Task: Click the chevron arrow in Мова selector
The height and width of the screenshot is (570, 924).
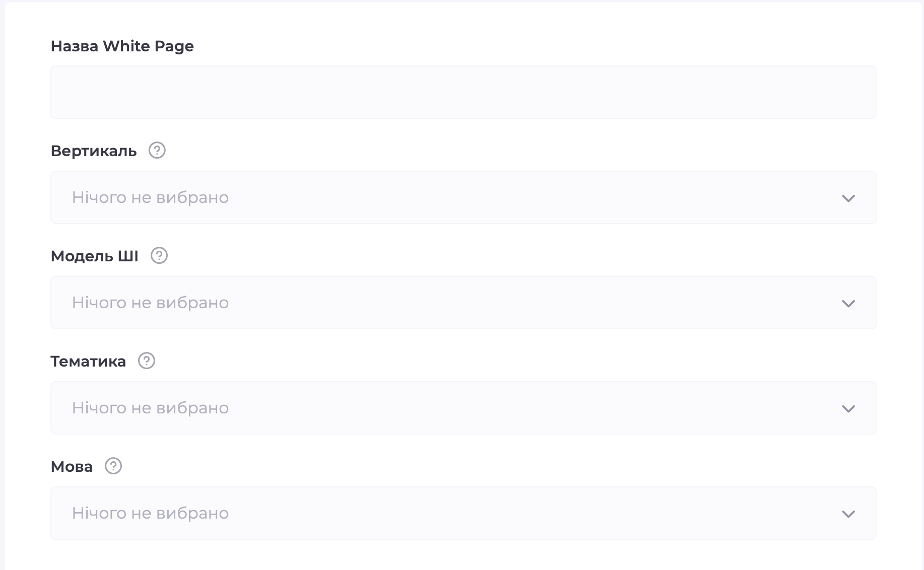Action: click(848, 514)
